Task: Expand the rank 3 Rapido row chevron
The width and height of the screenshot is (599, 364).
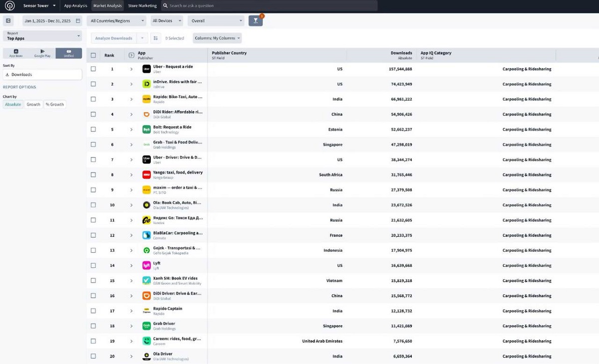Action: [131, 99]
